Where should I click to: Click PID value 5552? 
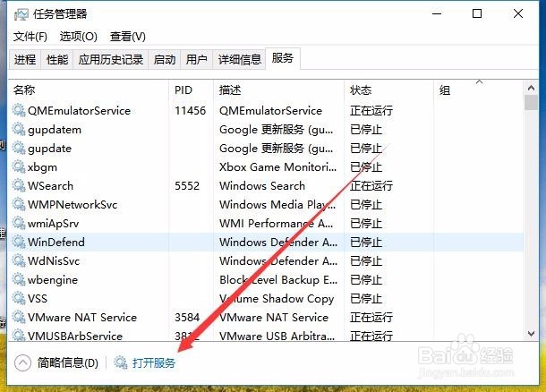(x=187, y=185)
